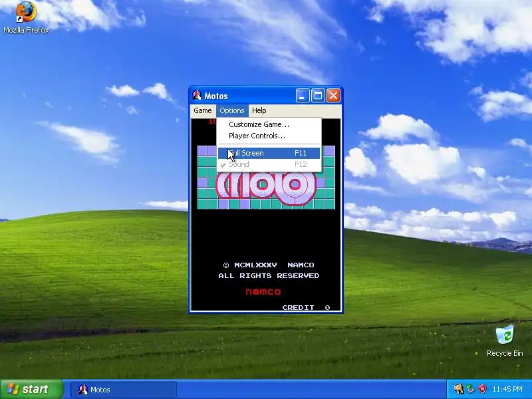Select the Mozilla Firefox desktop icon
532x399 pixels.
26,17
